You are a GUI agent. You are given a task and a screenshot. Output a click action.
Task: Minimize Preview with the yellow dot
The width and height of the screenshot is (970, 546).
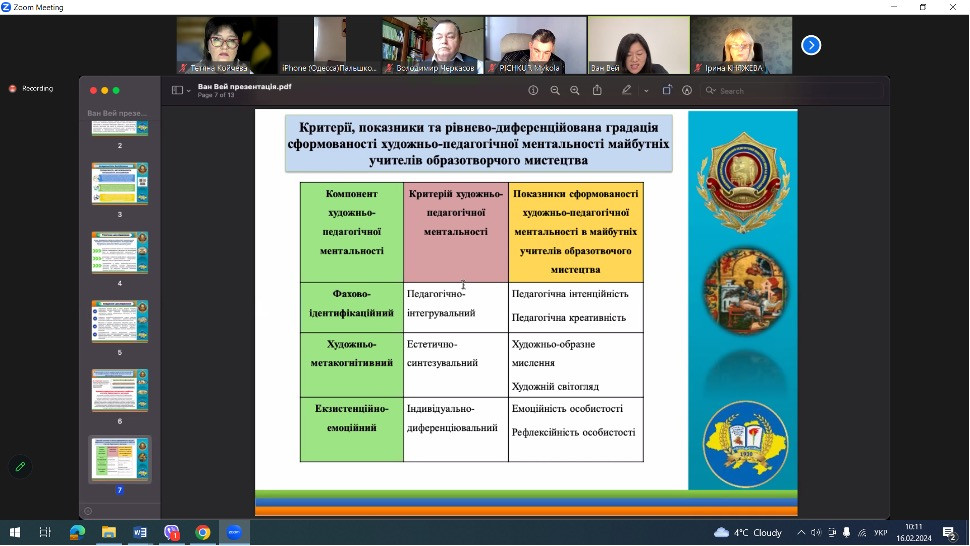point(105,90)
